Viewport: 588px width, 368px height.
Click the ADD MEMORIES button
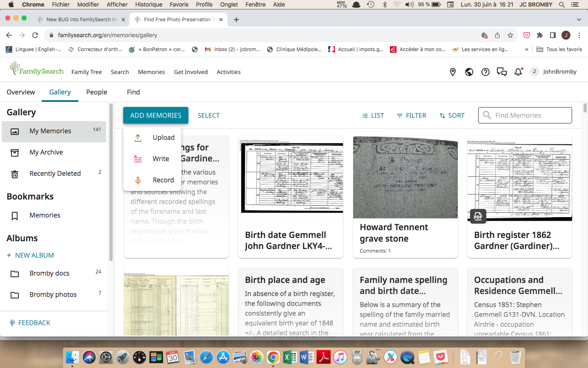click(x=156, y=115)
